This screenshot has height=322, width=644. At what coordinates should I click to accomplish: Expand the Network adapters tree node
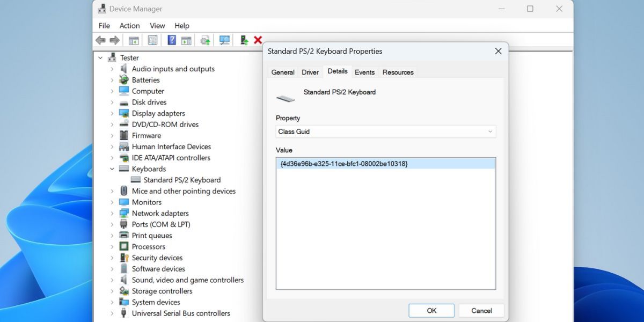tap(112, 213)
